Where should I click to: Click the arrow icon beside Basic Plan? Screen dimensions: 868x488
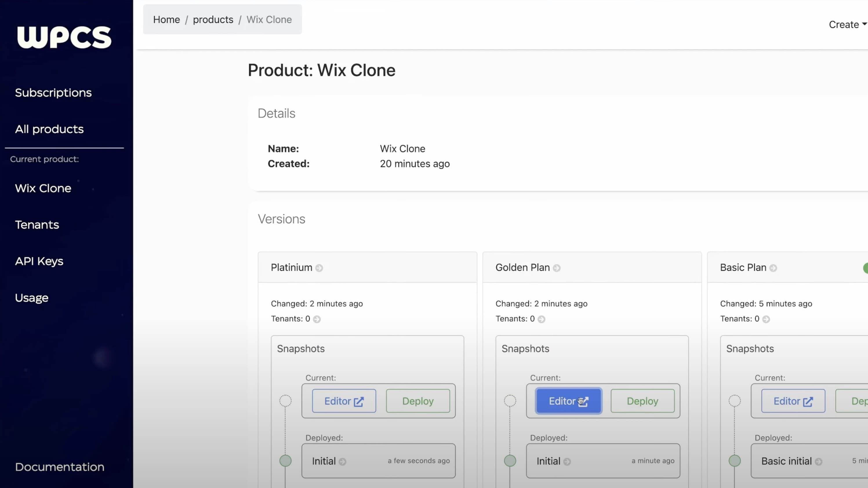773,268
